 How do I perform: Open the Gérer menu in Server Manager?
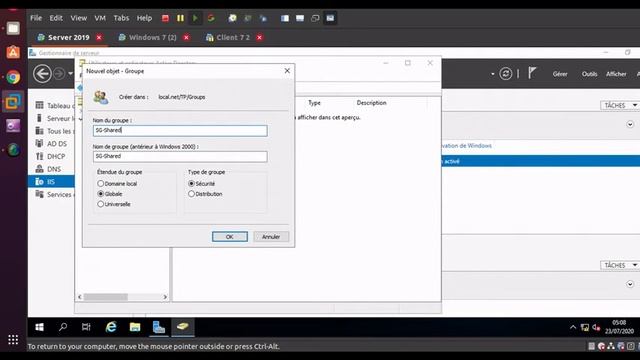560,74
